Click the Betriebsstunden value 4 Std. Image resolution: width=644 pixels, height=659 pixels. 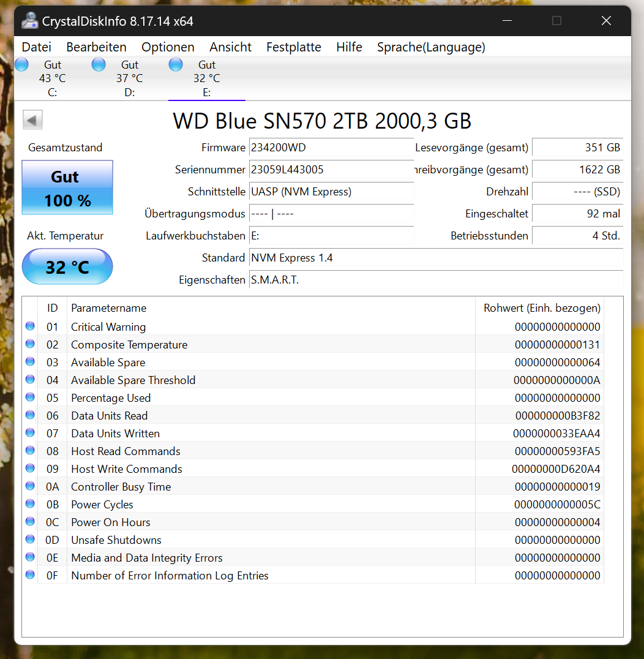pos(578,236)
